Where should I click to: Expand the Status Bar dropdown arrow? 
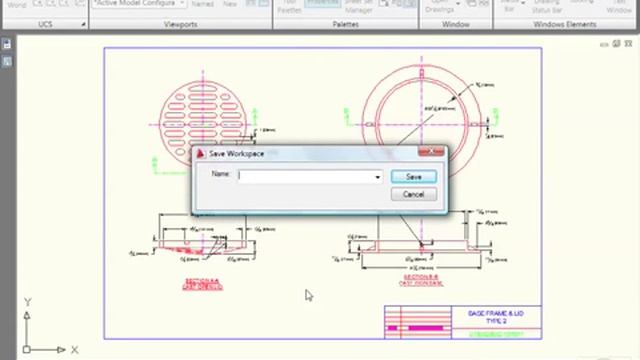523,3
